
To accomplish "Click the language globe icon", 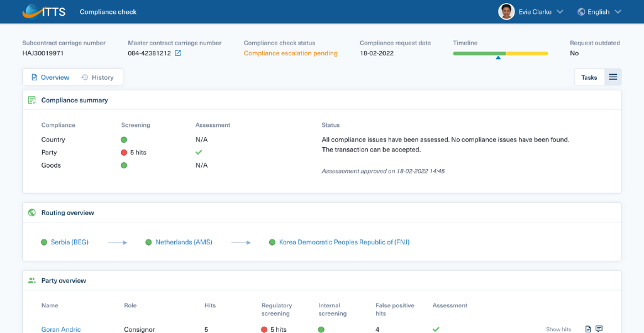I will [x=581, y=12].
